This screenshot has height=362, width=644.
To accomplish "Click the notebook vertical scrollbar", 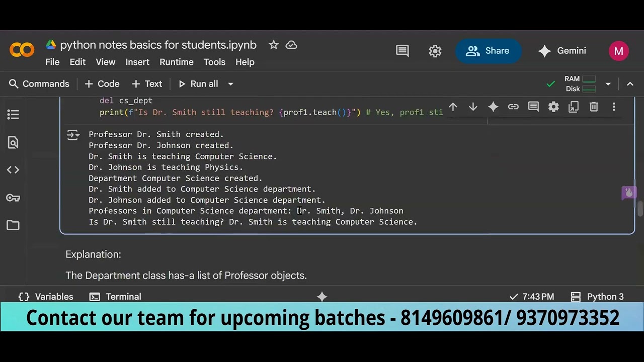I will 640,208.
